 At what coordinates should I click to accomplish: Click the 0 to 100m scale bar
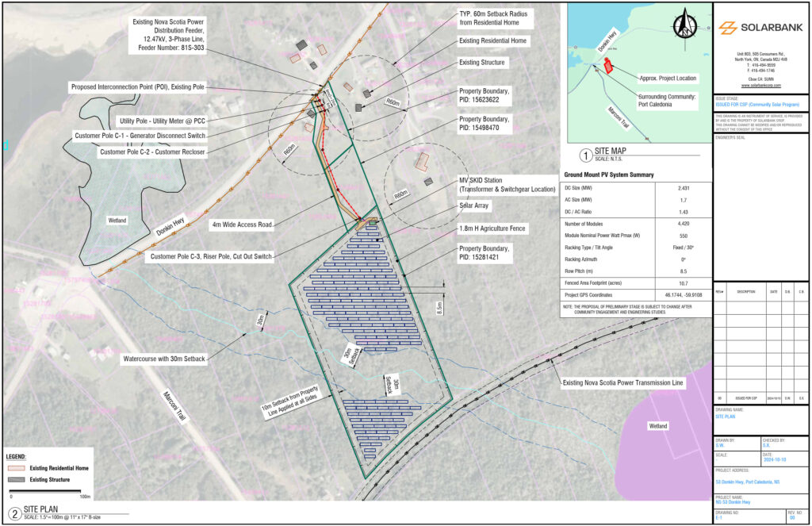pos(45,491)
